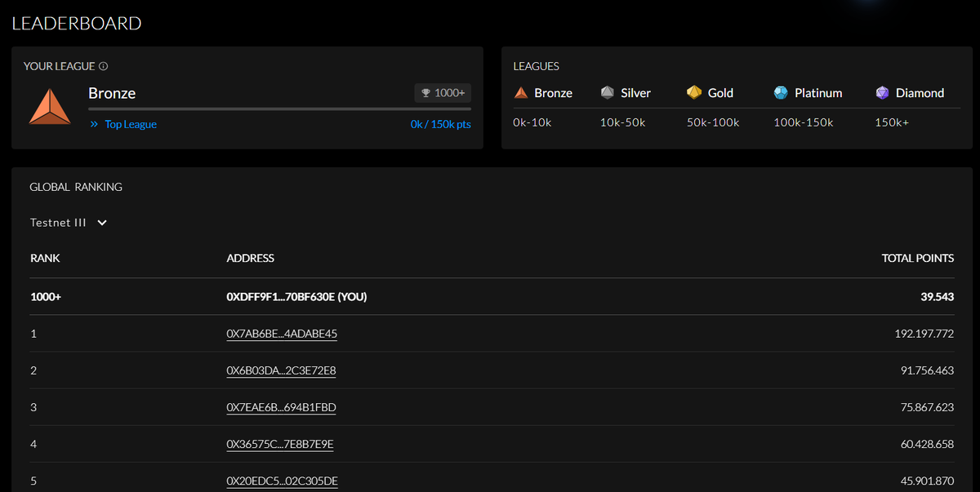Open address 0X7AB6BE...4ADABE45
The image size is (980, 492).
click(x=282, y=334)
